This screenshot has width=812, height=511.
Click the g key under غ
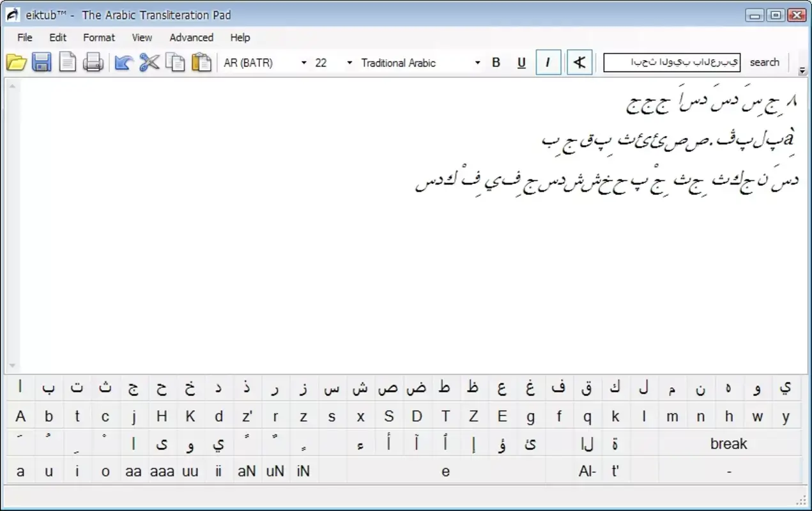tap(530, 417)
